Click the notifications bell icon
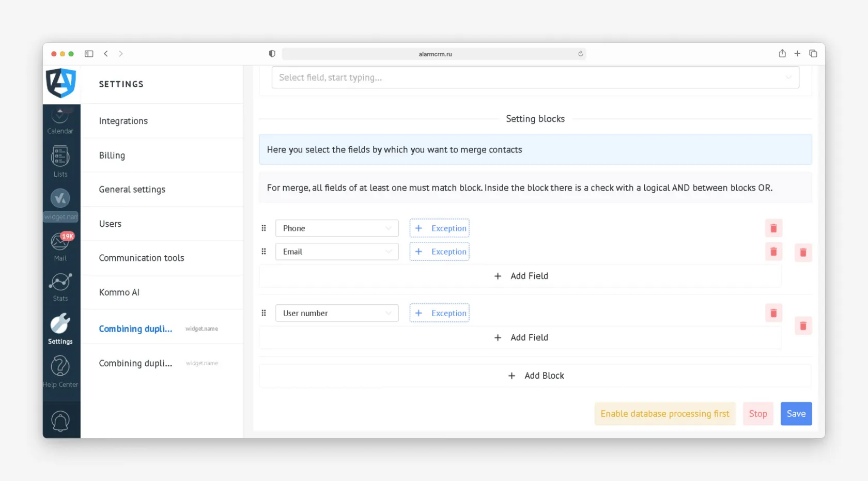Image resolution: width=868 pixels, height=481 pixels. [x=60, y=421]
